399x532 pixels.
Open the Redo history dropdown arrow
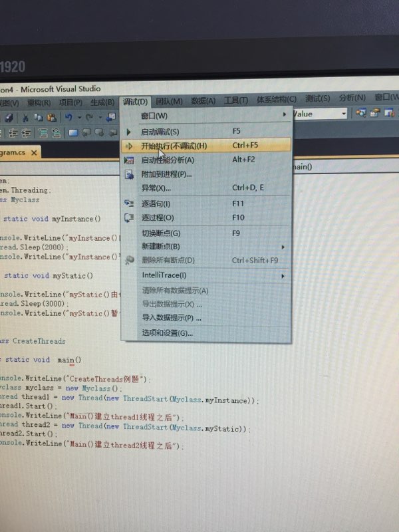pyautogui.click(x=100, y=118)
